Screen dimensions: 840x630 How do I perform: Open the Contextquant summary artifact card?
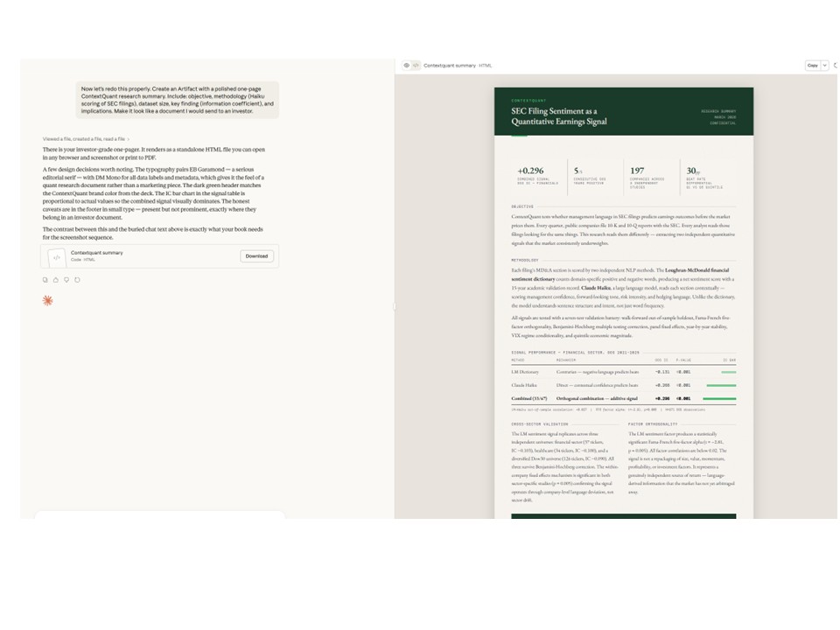140,256
